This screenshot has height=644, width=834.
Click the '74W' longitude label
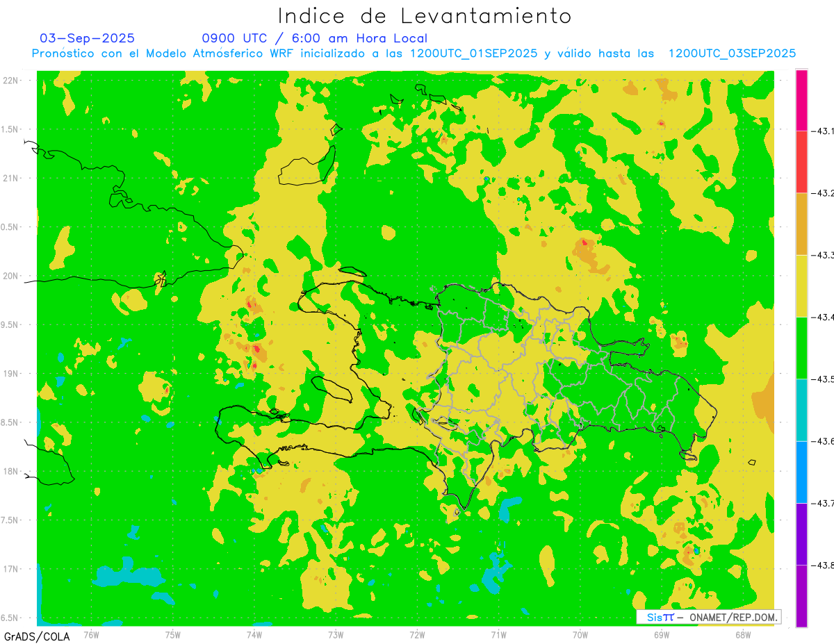point(254,634)
